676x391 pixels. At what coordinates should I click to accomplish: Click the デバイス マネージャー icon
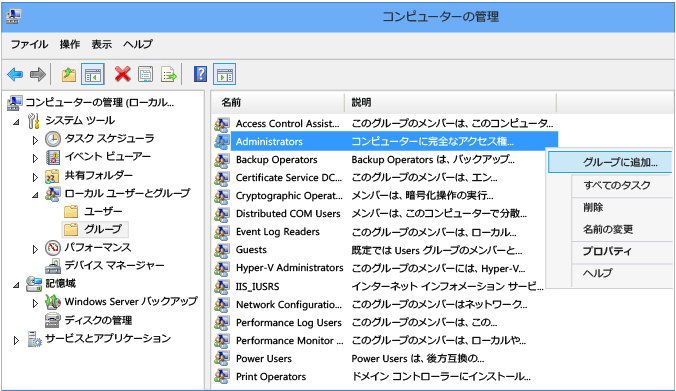coord(53,266)
